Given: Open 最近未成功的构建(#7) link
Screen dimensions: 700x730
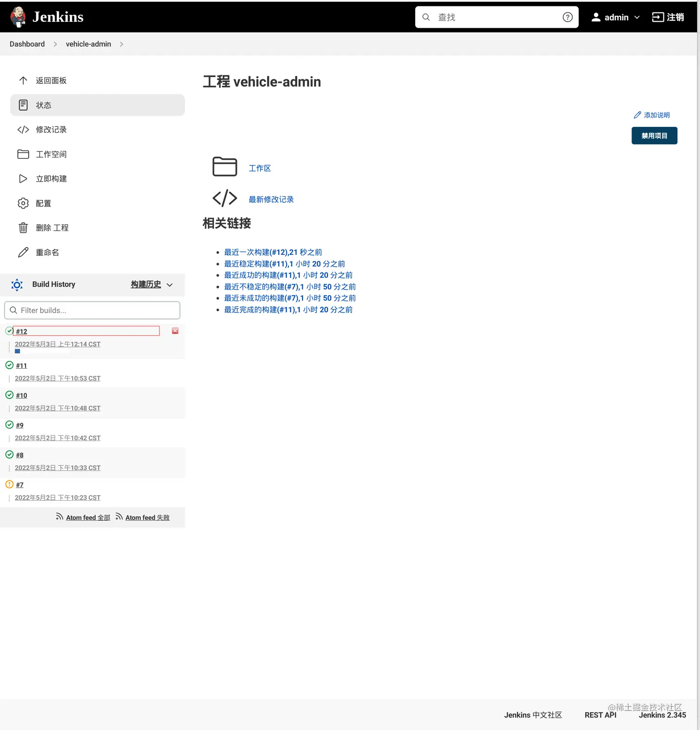Looking at the screenshot, I should [x=290, y=298].
